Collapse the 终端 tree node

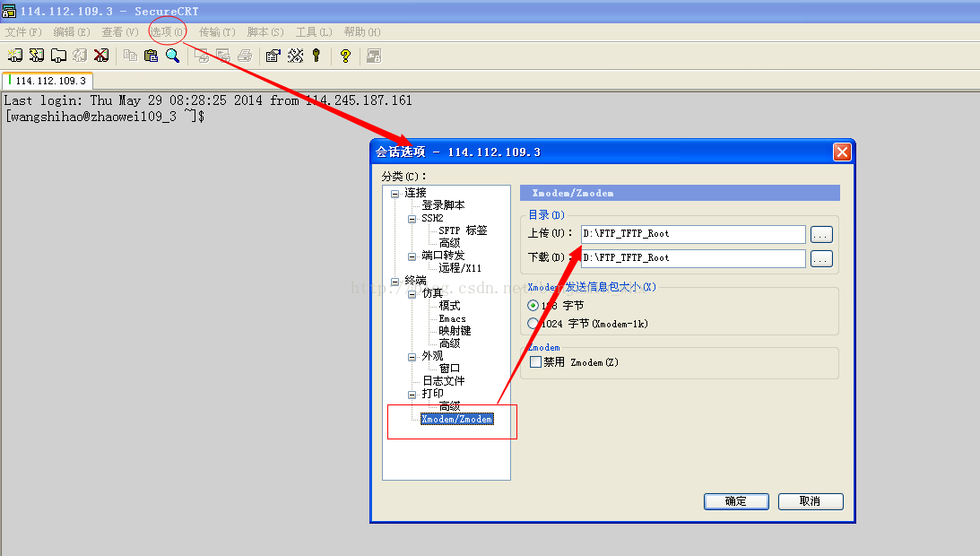[x=395, y=282]
